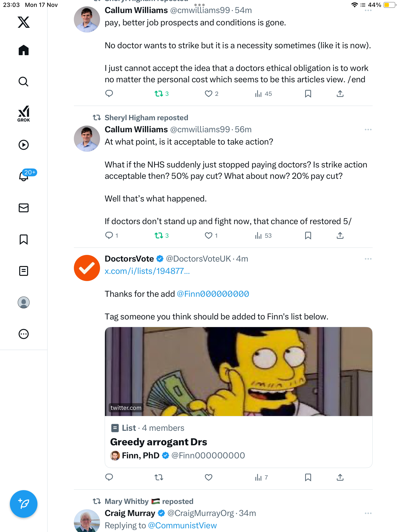Tap the compose new post button

24,504
